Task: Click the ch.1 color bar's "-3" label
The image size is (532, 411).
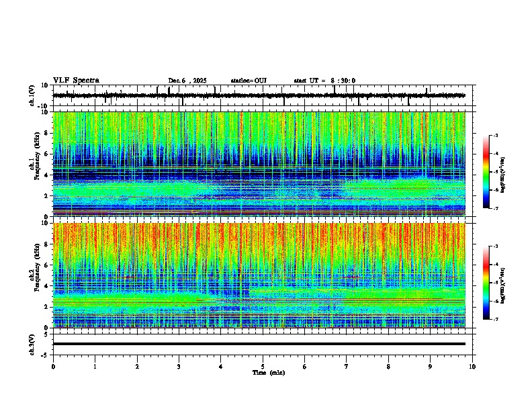Action: [495, 135]
